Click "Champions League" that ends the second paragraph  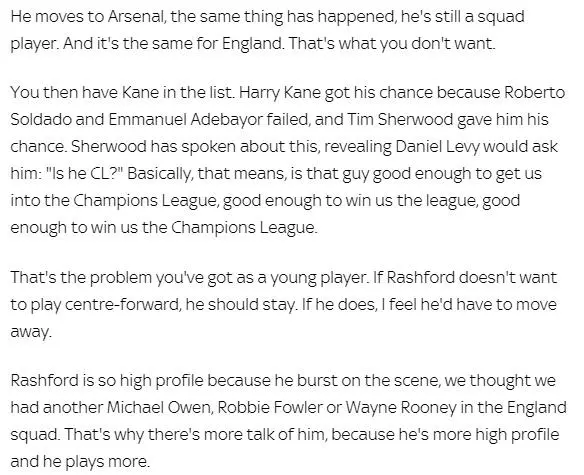coord(244,228)
